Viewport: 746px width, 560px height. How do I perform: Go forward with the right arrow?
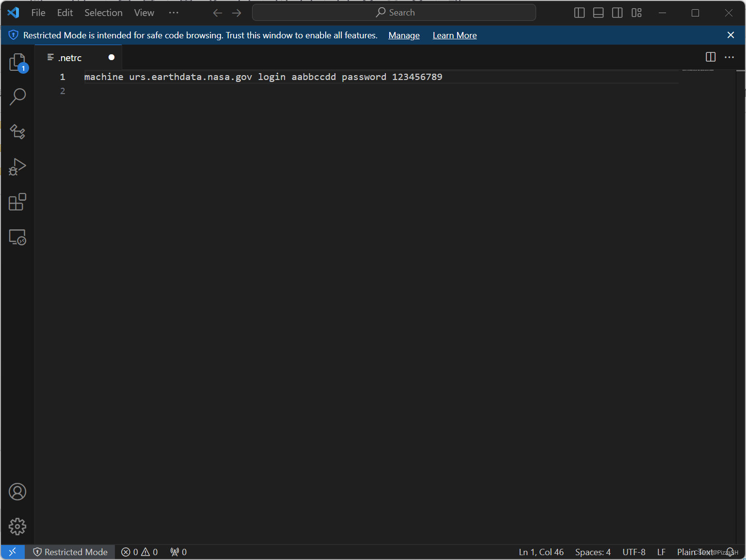click(x=237, y=13)
